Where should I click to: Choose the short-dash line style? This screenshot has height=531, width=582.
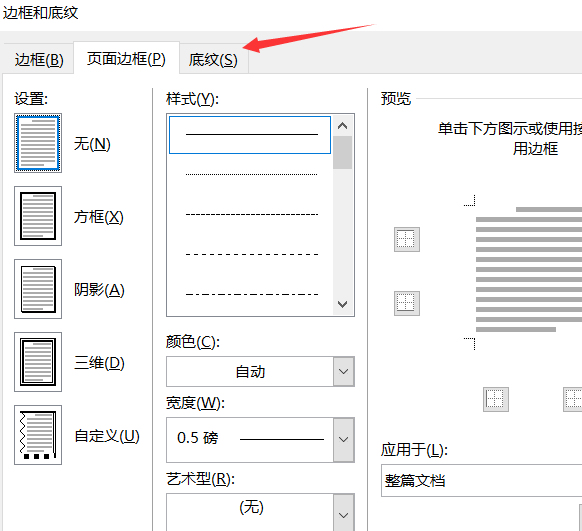[251, 214]
